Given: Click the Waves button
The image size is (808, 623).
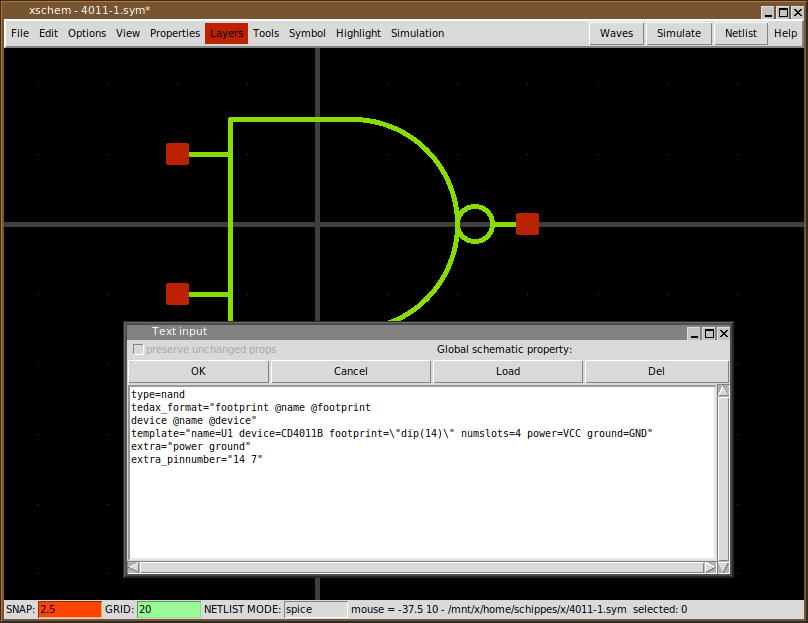Looking at the screenshot, I should point(616,33).
